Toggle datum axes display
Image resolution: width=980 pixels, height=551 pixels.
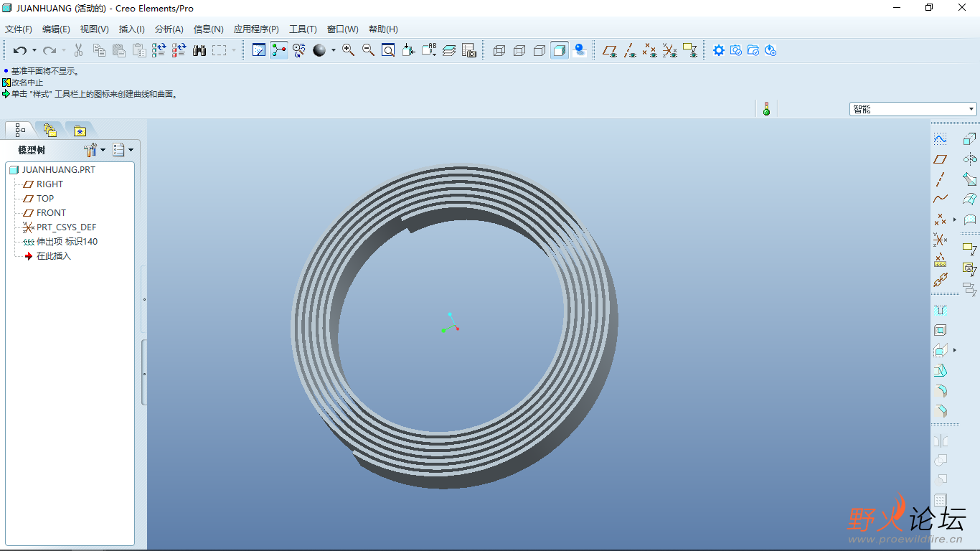click(x=630, y=50)
